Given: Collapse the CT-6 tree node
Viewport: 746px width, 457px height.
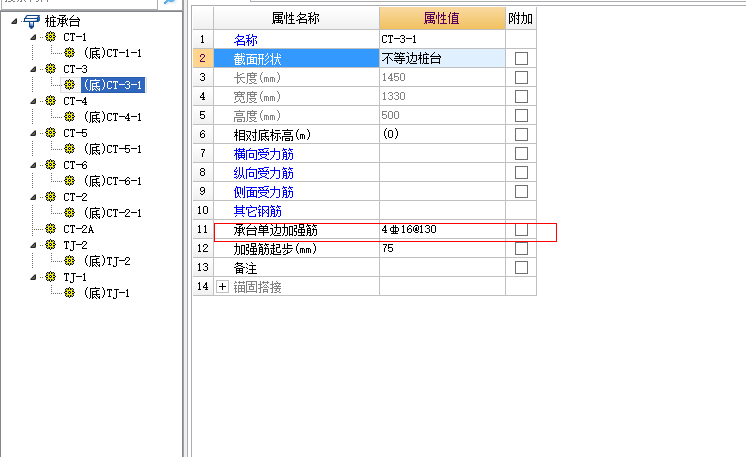Looking at the screenshot, I should (33, 165).
